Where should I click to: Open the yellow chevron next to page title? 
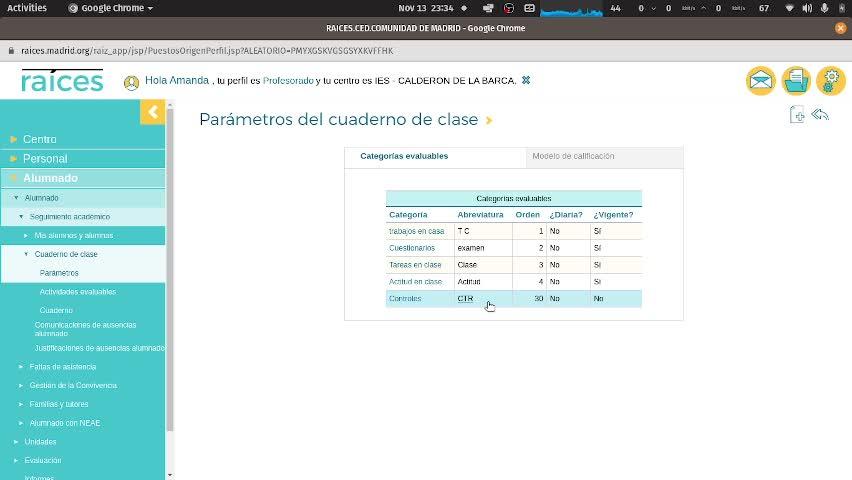489,120
